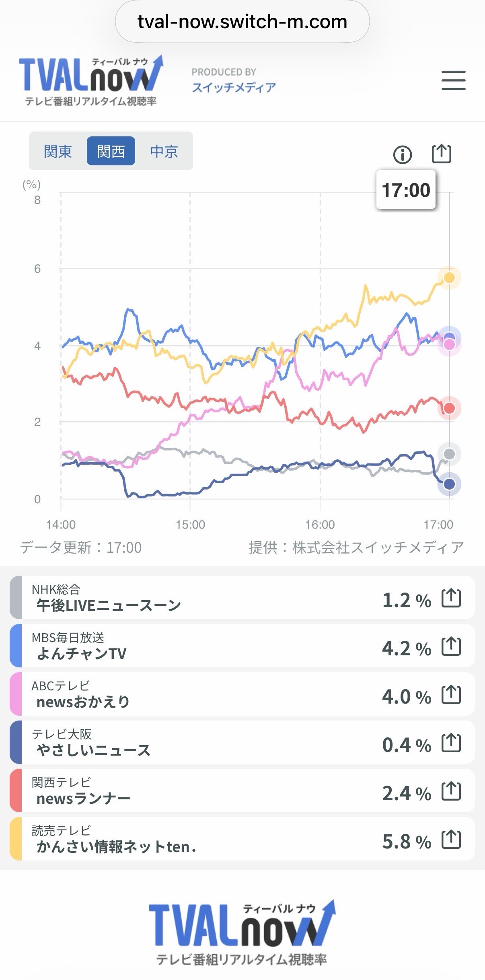
Task: Open the hamburger menu
Action: click(x=453, y=80)
